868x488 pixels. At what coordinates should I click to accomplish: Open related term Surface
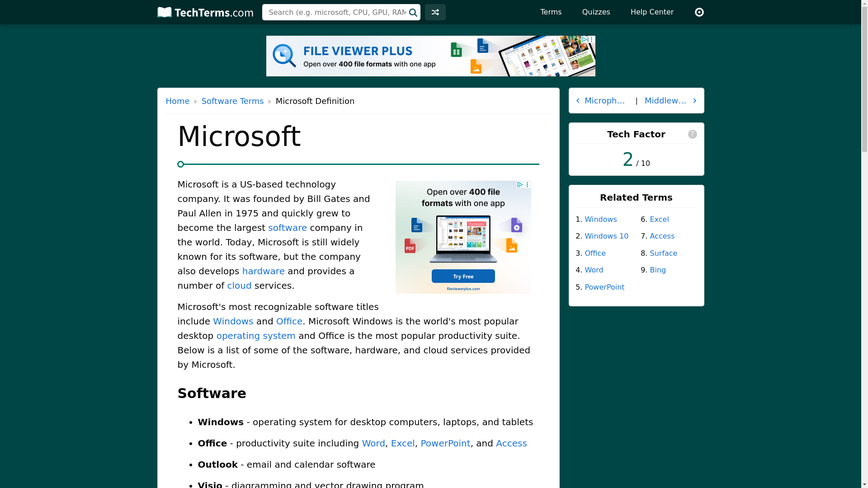(x=664, y=253)
